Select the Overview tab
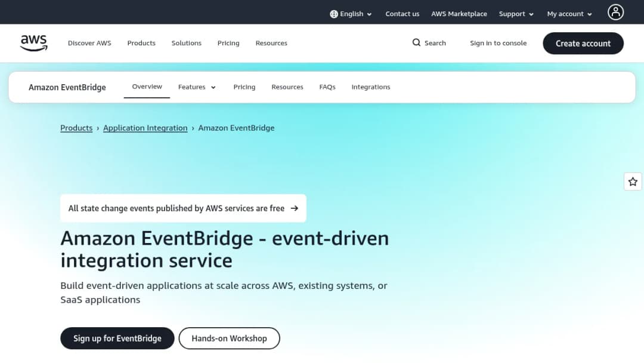Screen dimensions: 644x363 coord(147,87)
